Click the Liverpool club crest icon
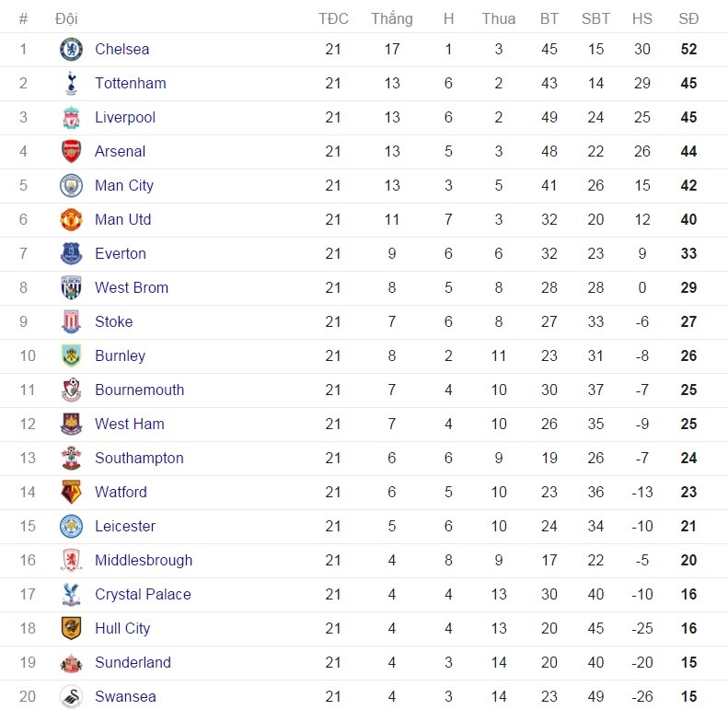 [x=71, y=118]
